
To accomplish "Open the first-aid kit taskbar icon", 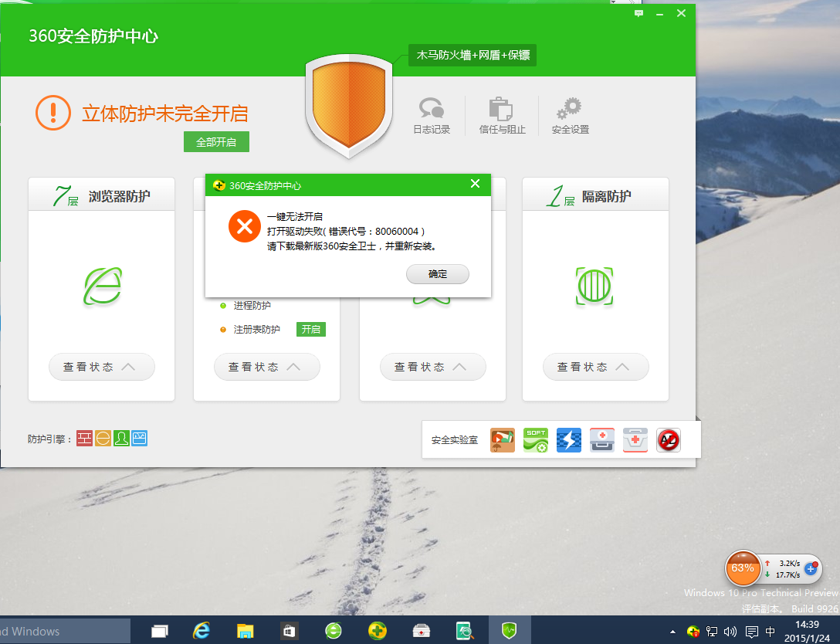I will (x=421, y=631).
